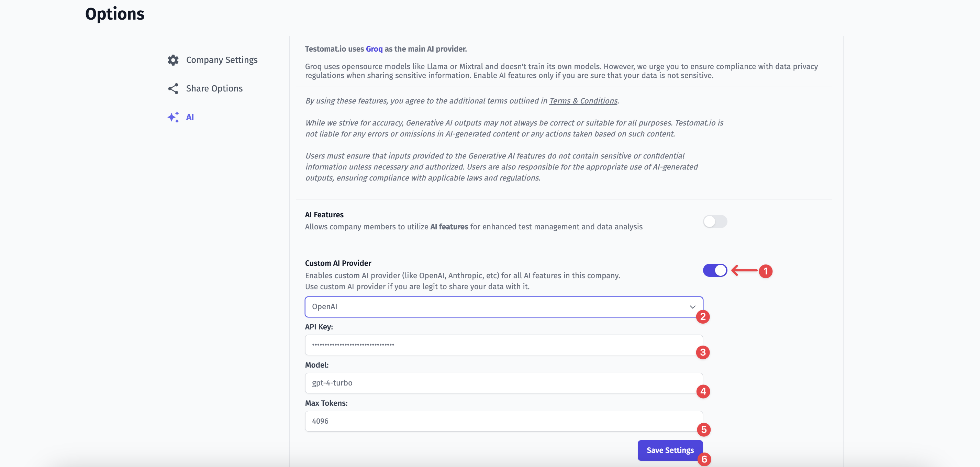The image size is (980, 467).
Task: Follow the Groq provider link
Action: [x=374, y=49]
